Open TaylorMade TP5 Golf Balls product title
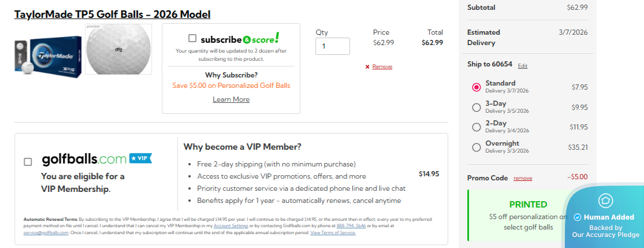The height and width of the screenshot is (248, 644). pyautogui.click(x=112, y=14)
